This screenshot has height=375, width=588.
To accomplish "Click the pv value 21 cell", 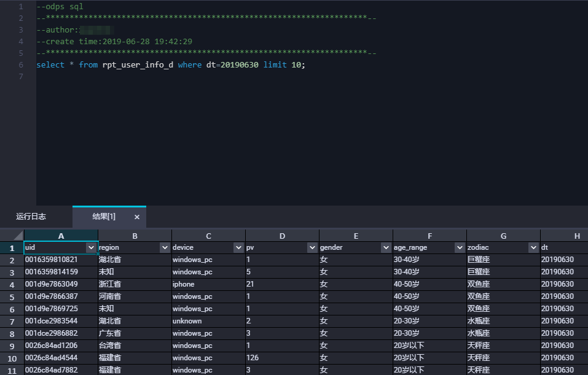I will (x=282, y=284).
